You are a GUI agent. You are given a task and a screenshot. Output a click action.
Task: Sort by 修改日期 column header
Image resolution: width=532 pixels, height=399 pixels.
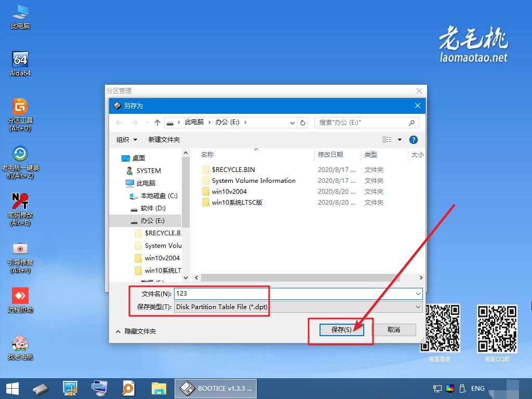pos(330,155)
